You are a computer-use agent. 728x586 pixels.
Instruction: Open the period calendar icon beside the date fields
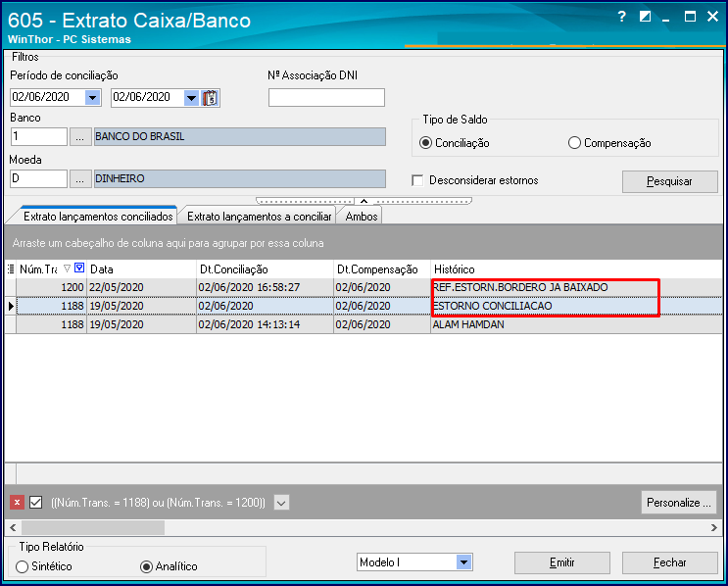(x=211, y=98)
